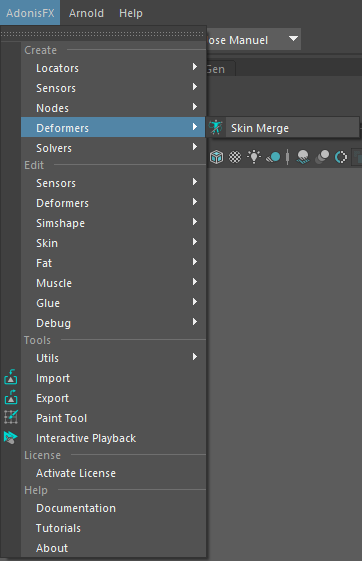Open About AdonisFX

point(113,548)
